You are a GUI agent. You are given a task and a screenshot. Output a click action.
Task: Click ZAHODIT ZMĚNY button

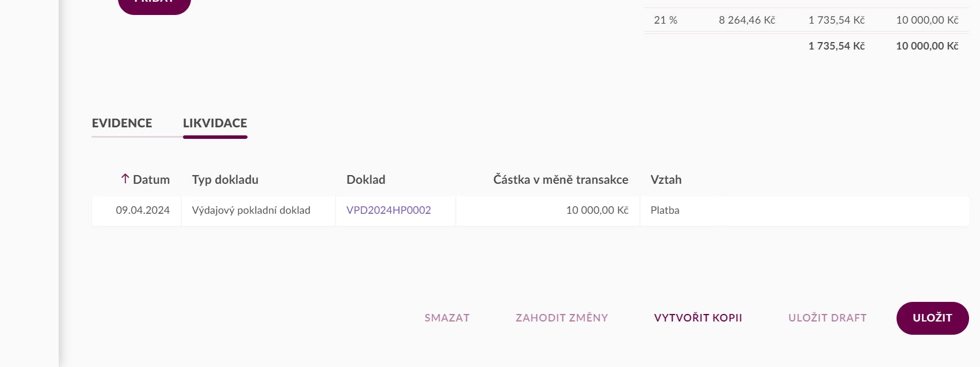562,318
